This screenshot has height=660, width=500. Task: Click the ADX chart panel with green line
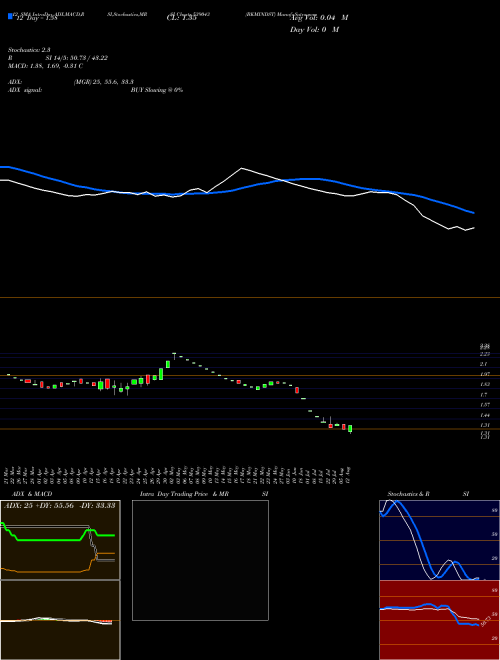point(60,540)
